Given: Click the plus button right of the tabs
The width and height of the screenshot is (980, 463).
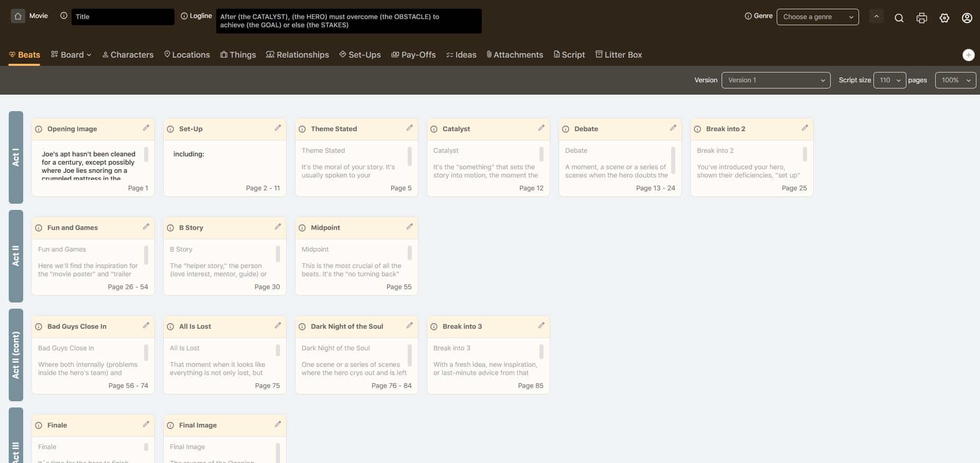Looking at the screenshot, I should 968,55.
